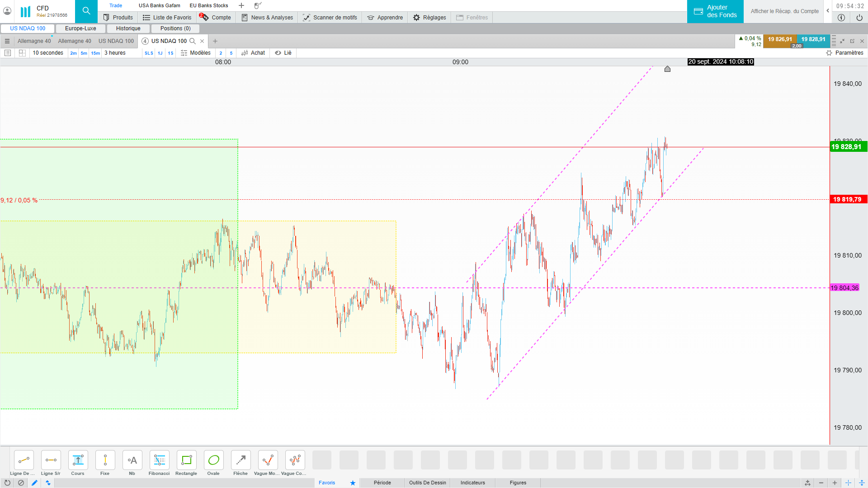Select the Nb text annotation tool
Viewport: 868px width, 488px height.
132,460
